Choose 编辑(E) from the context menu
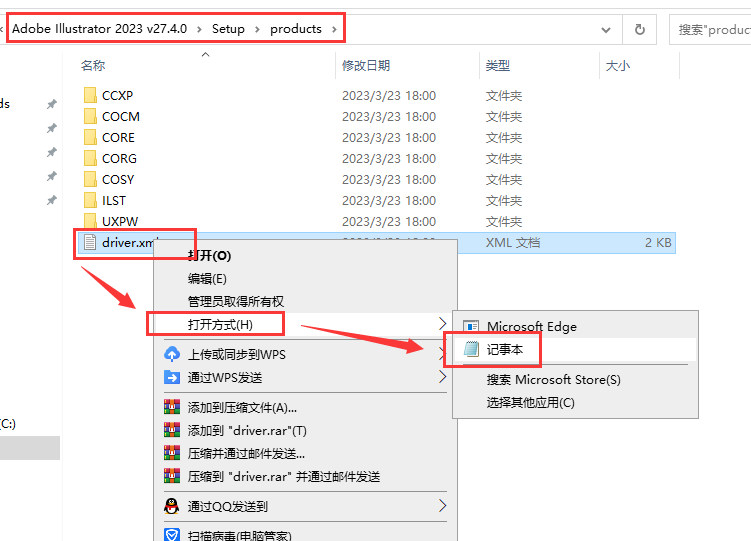The height and width of the screenshot is (541, 751). coord(207,279)
